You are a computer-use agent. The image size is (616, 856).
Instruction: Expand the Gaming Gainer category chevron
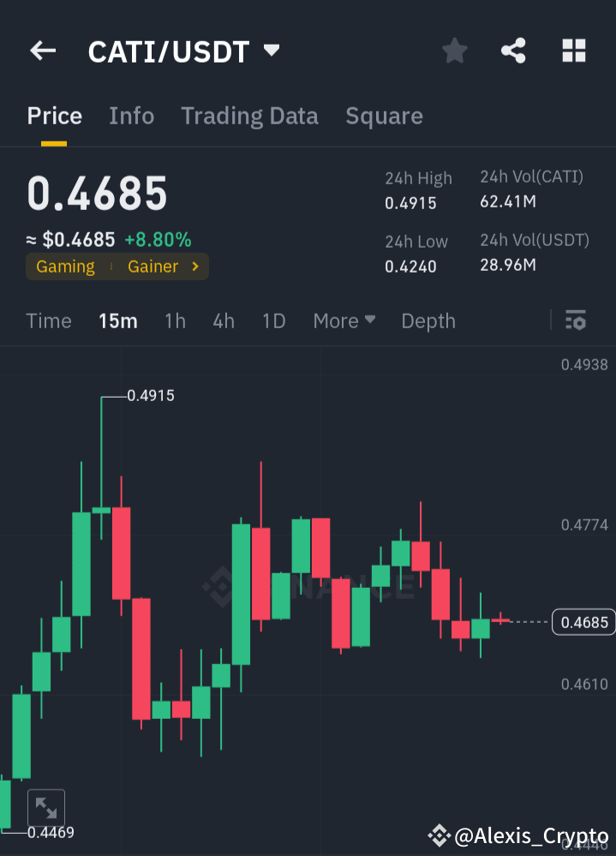tap(195, 266)
